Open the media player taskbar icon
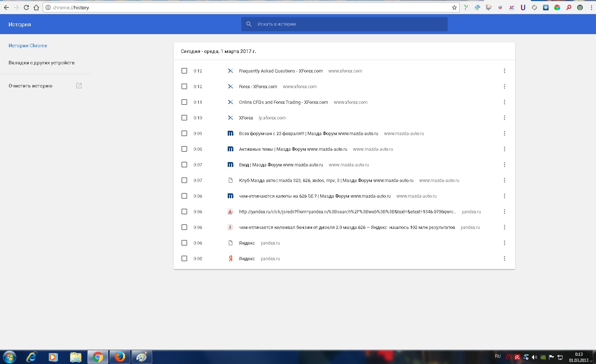 click(53, 357)
